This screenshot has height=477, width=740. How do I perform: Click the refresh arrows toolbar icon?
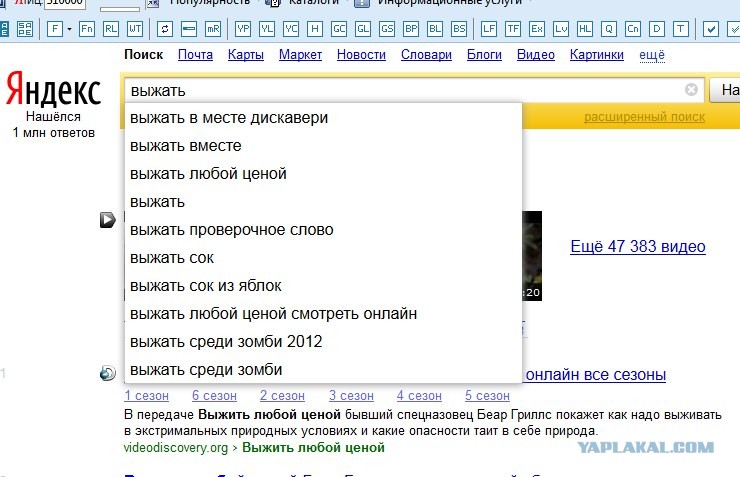pyautogui.click(x=165, y=29)
